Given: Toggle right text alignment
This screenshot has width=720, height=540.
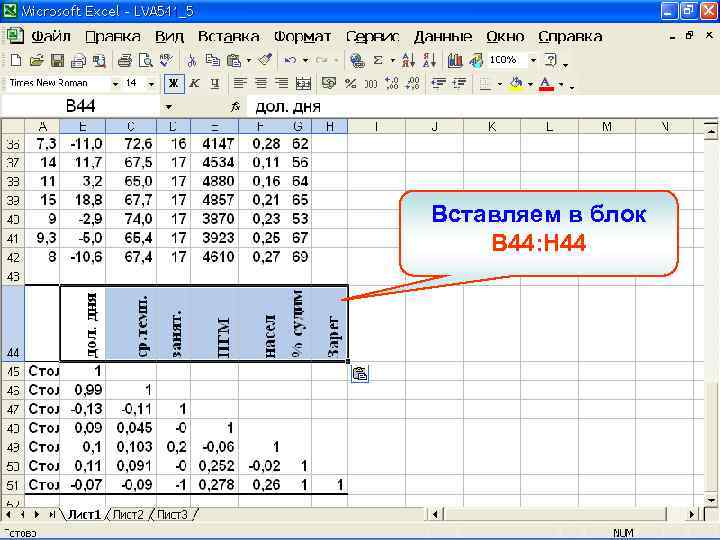Looking at the screenshot, I should [281, 83].
